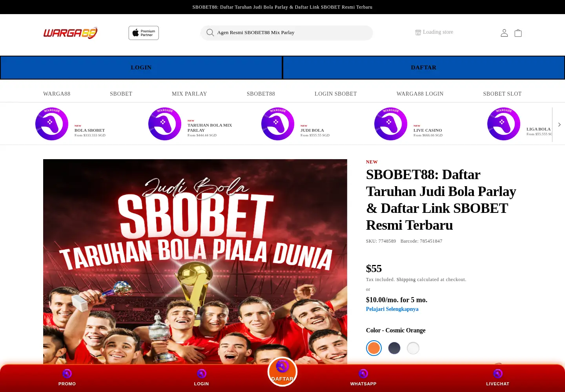Follow the Pelajari Selengkapnya link
The width and height of the screenshot is (565, 392).
[392, 309]
